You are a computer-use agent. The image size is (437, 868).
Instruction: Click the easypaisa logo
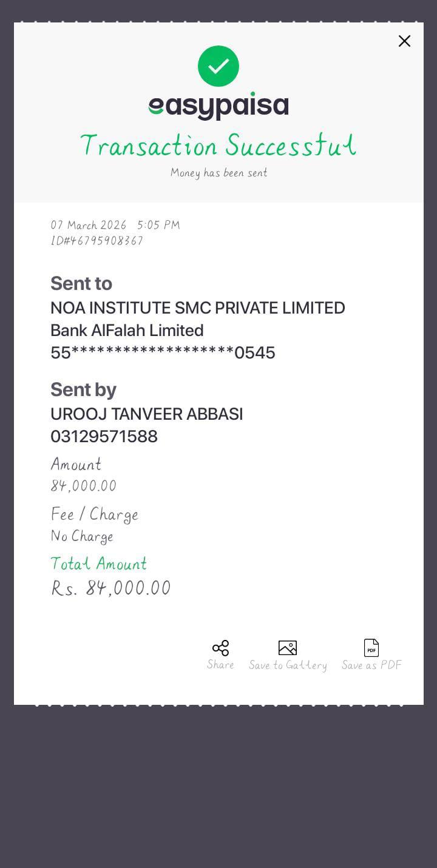(218, 106)
